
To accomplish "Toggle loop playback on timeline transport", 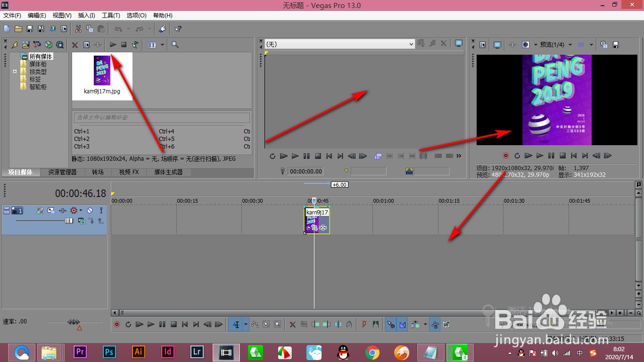I will pyautogui.click(x=128, y=324).
